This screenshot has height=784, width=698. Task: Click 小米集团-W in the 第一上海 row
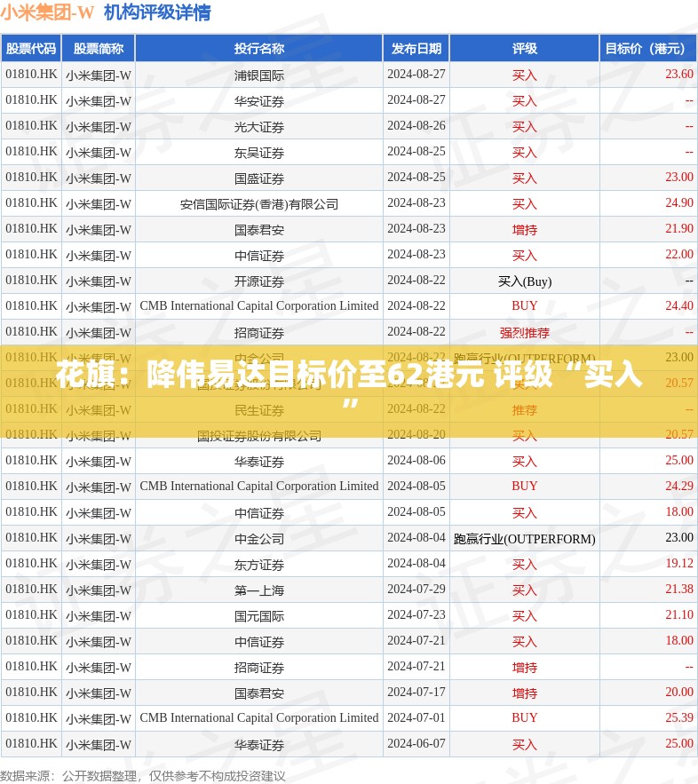pyautogui.click(x=99, y=590)
